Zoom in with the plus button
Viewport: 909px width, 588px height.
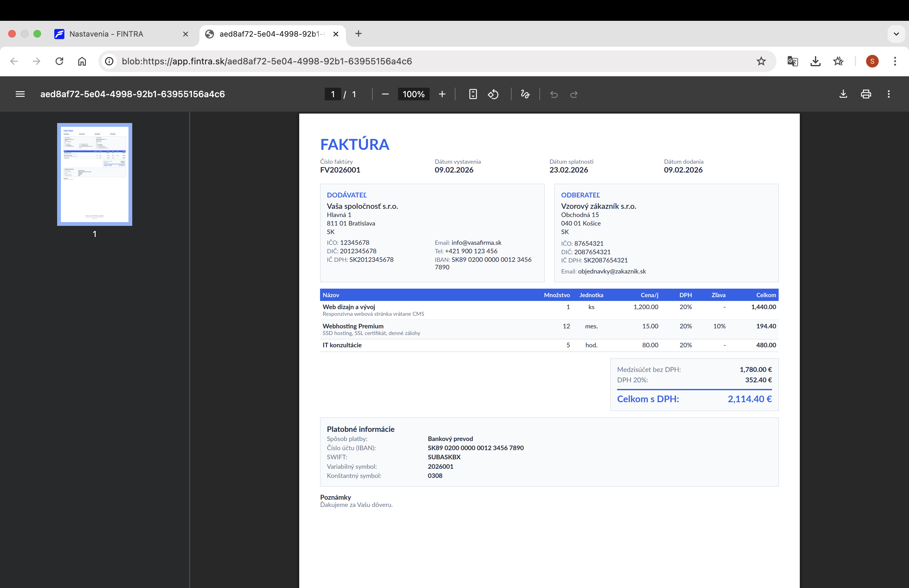pyautogui.click(x=442, y=94)
